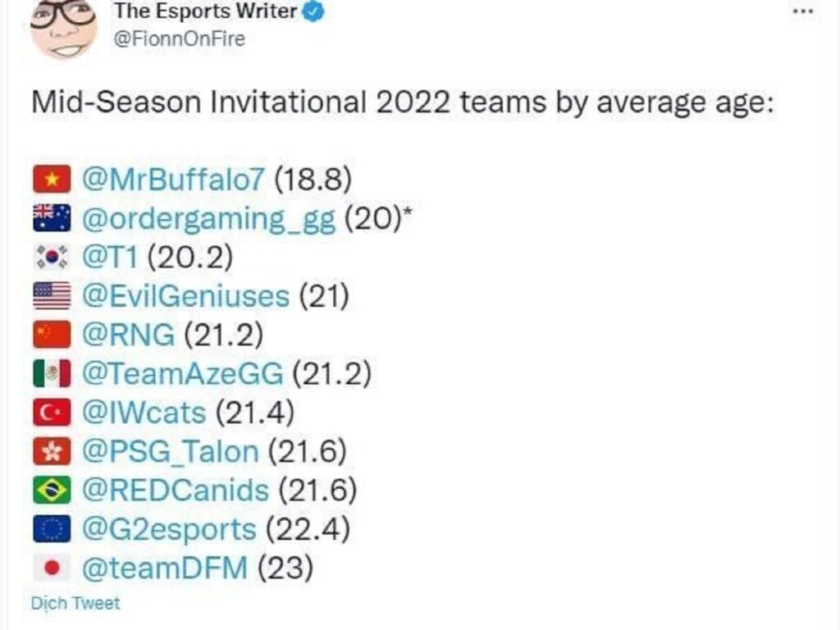
Task: Open the @ordergaming_gg mention
Action: pyautogui.click(x=208, y=219)
